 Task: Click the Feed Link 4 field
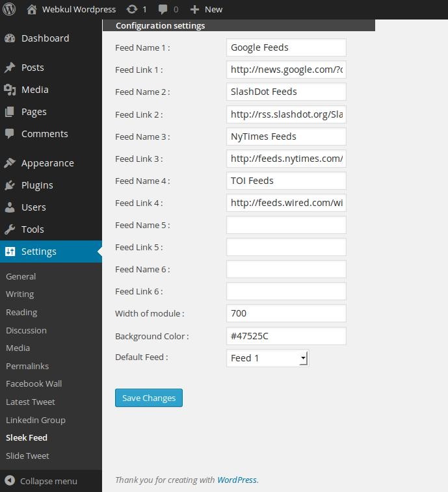pos(286,203)
